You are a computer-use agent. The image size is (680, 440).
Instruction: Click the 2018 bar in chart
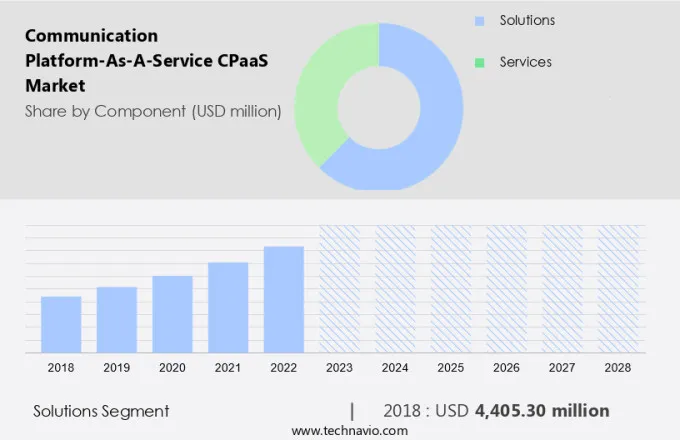[x=61, y=324]
